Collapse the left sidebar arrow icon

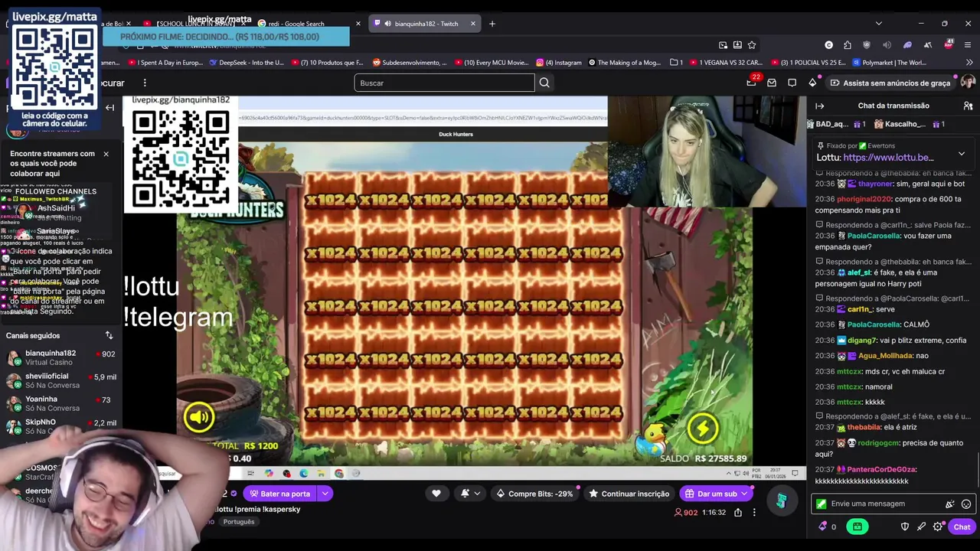(x=109, y=108)
